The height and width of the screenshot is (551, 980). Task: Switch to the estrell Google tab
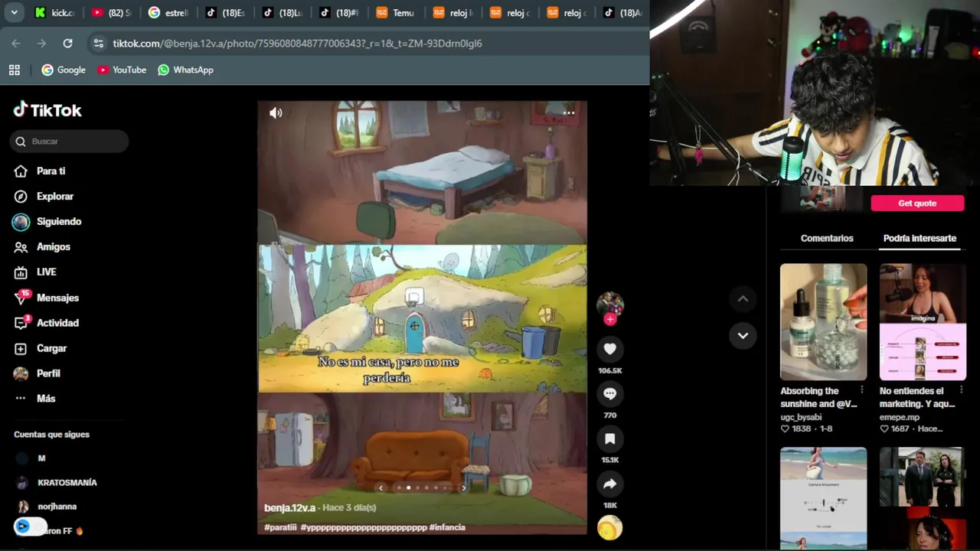168,12
